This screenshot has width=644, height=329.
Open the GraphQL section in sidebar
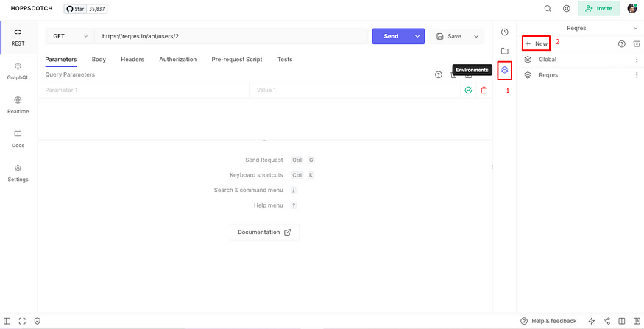[x=18, y=71]
